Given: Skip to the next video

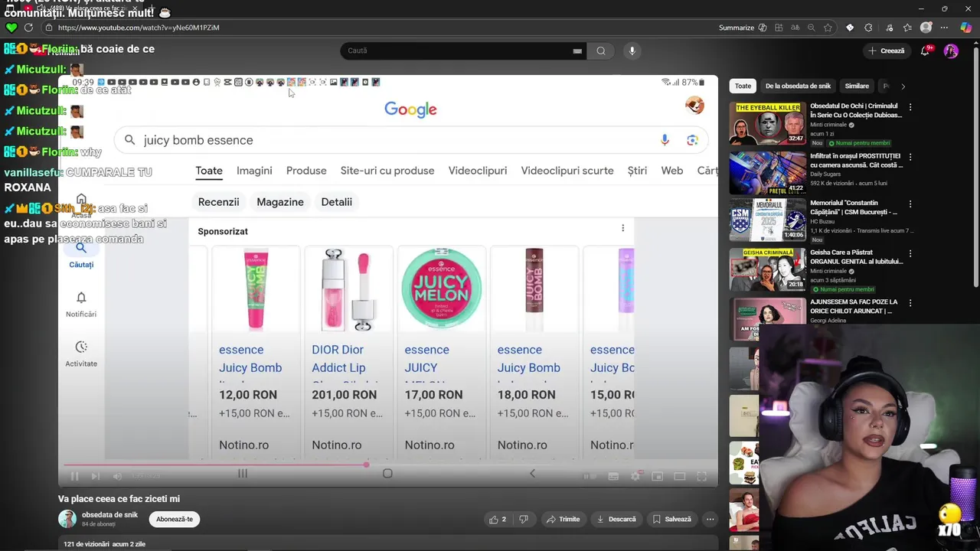Looking at the screenshot, I should [x=95, y=476].
